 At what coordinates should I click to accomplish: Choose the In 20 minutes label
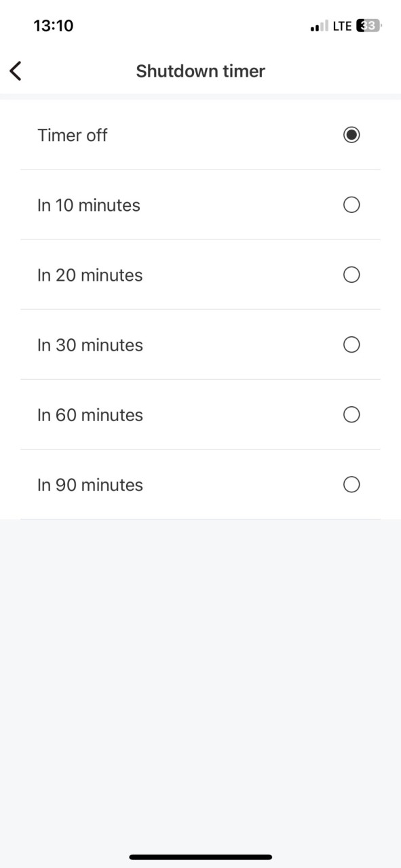90,275
